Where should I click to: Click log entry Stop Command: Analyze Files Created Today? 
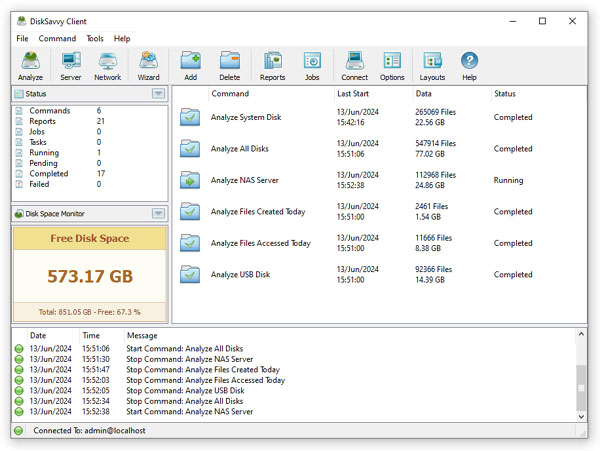tap(203, 370)
